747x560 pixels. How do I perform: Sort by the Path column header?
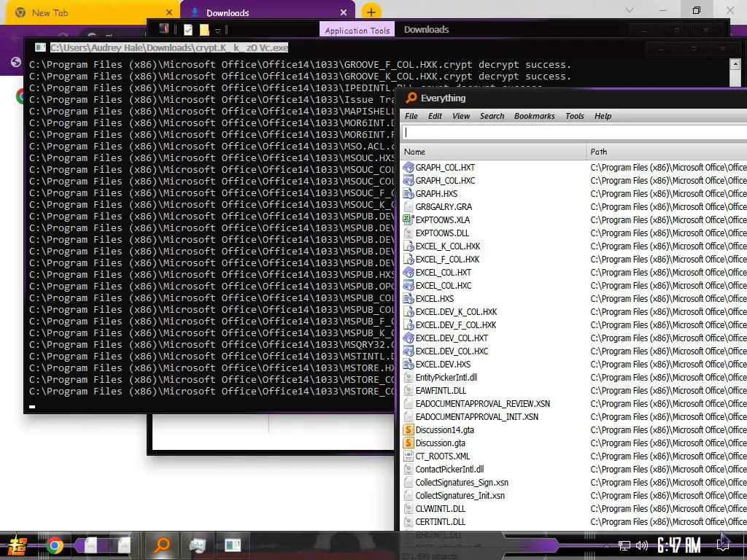tap(667, 152)
